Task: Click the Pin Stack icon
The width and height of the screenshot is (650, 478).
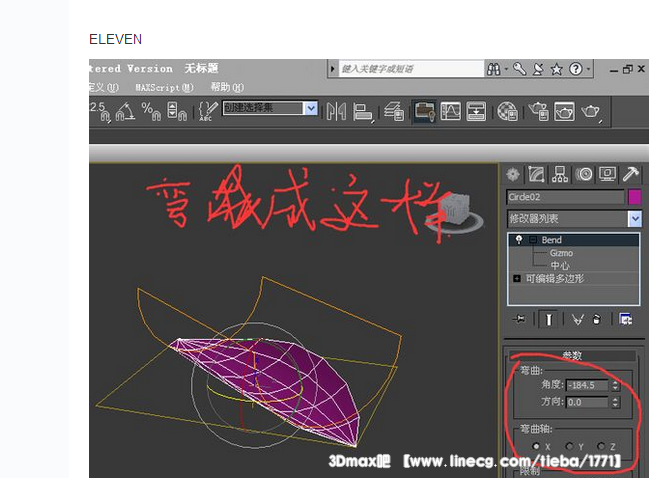Action: [x=518, y=319]
